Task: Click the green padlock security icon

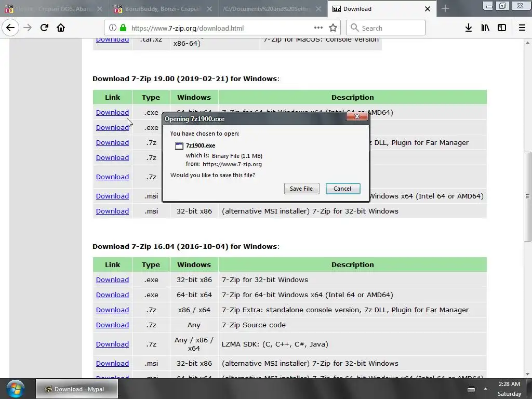Action: click(123, 28)
